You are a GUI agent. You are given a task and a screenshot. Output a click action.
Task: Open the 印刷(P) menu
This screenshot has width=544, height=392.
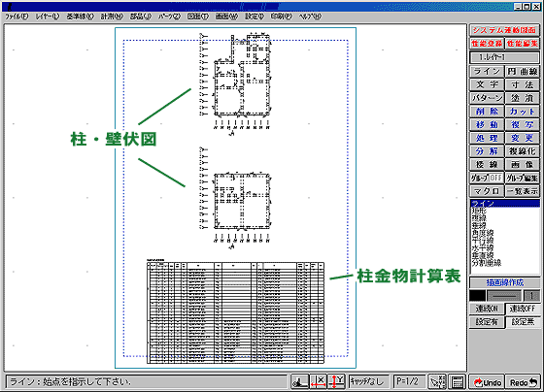tap(282, 16)
